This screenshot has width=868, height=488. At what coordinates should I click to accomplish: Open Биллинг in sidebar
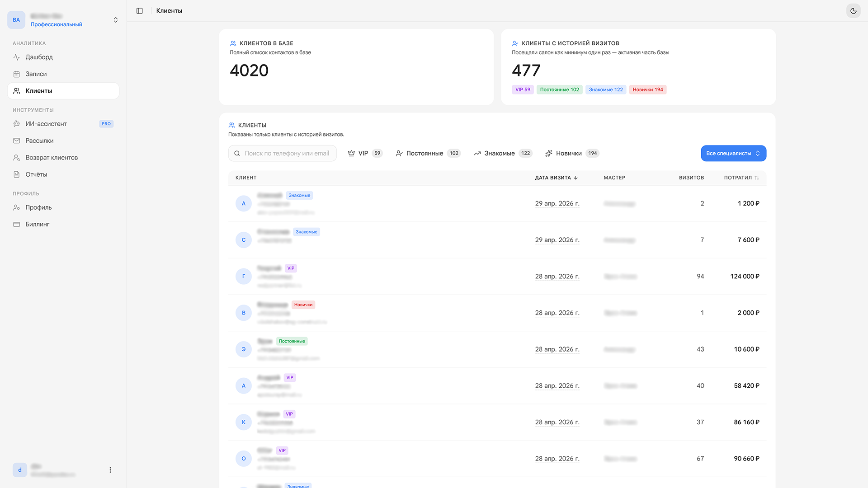point(63,224)
